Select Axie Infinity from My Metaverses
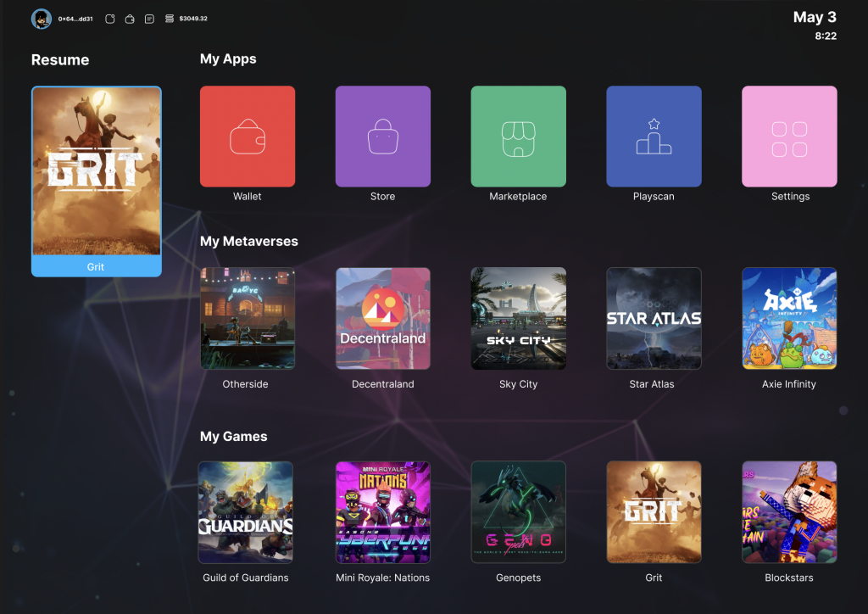 (789, 319)
